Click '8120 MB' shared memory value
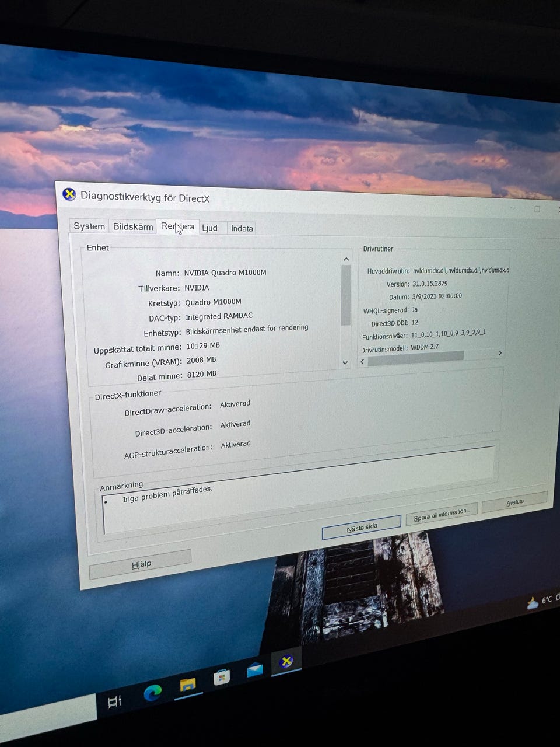560x747 pixels. [202, 374]
